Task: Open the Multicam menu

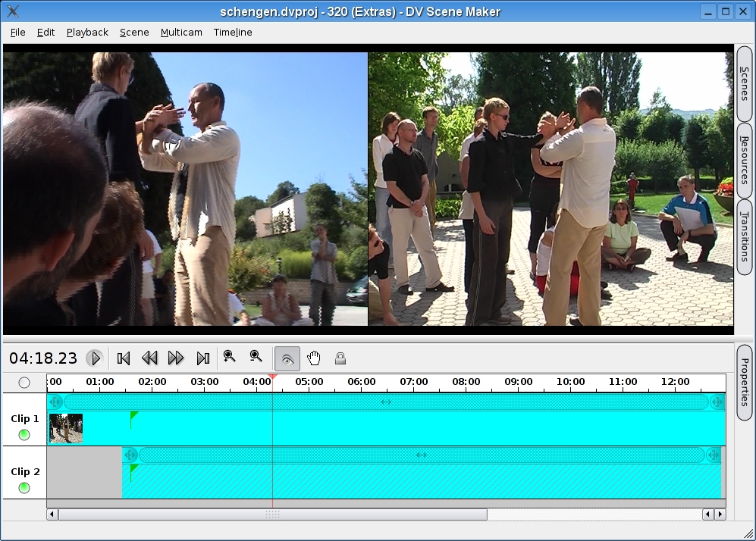Action: click(181, 33)
